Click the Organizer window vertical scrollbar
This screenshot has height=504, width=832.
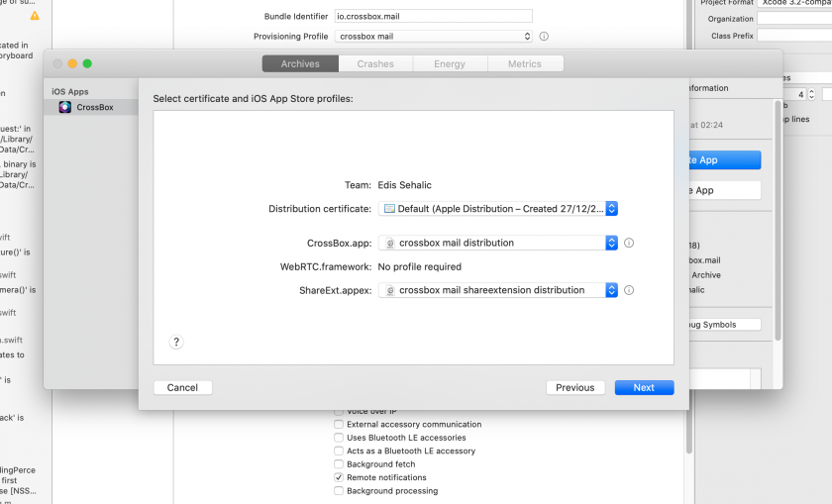pos(778,220)
